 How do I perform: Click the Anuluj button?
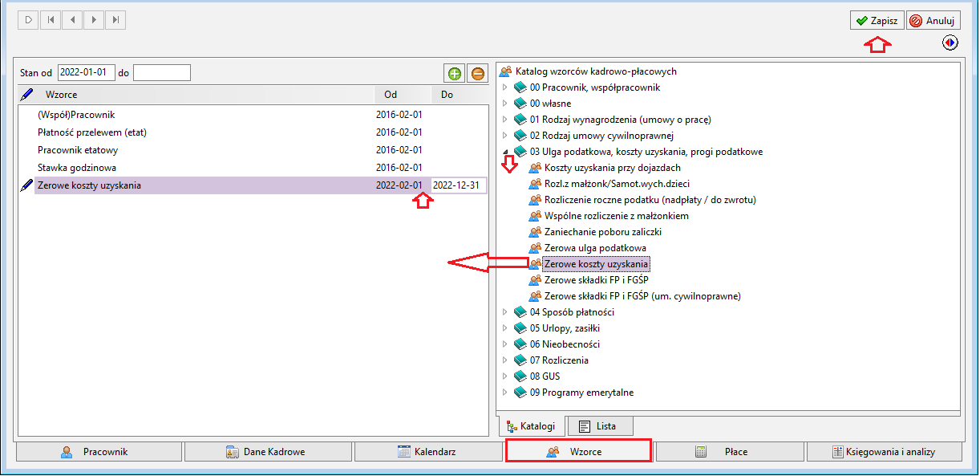(933, 20)
